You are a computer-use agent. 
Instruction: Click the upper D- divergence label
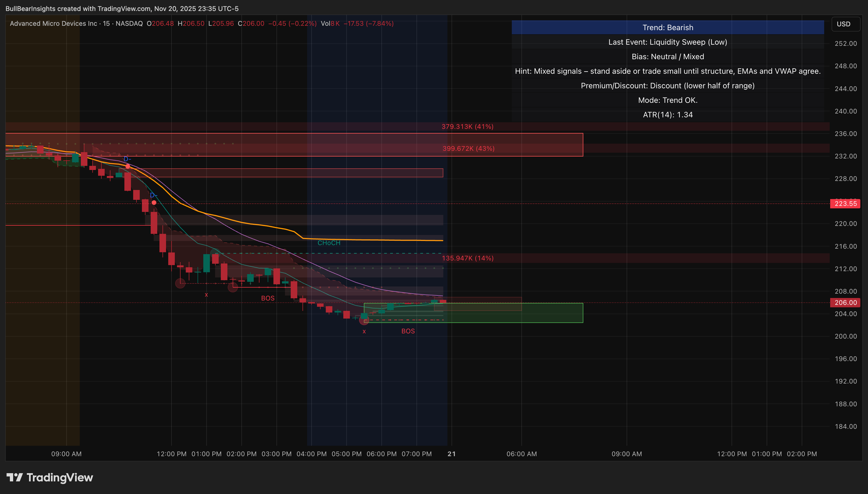pos(127,159)
